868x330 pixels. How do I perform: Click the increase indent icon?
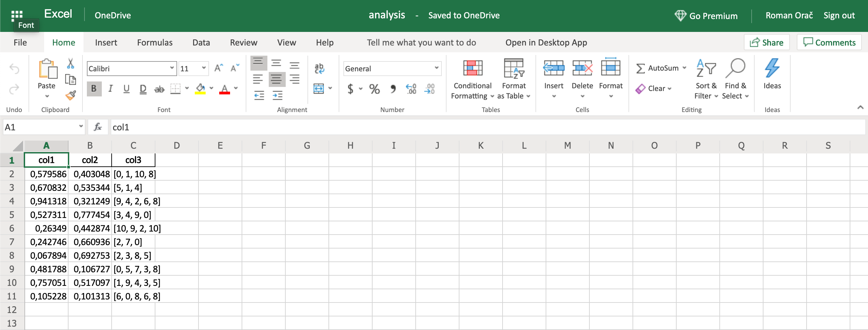pos(277,96)
